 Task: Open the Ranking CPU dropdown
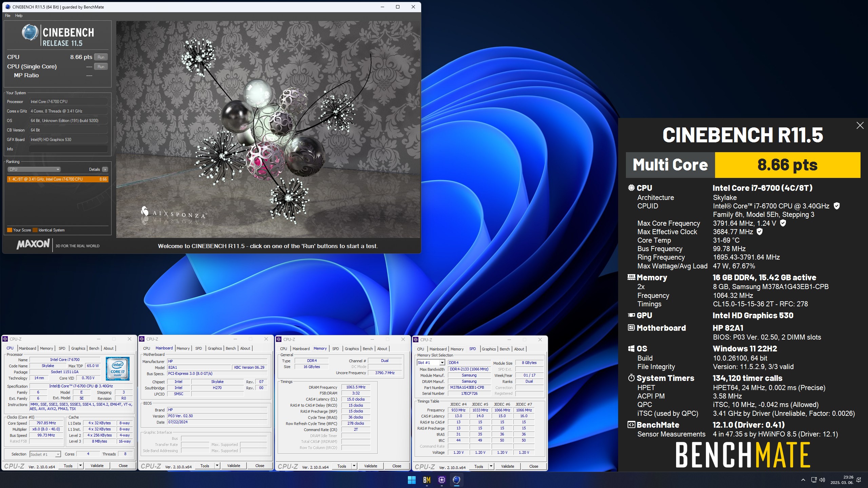(x=34, y=169)
